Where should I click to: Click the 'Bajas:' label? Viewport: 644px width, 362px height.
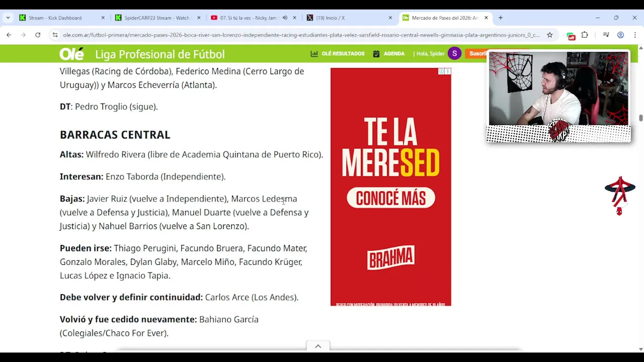72,199
